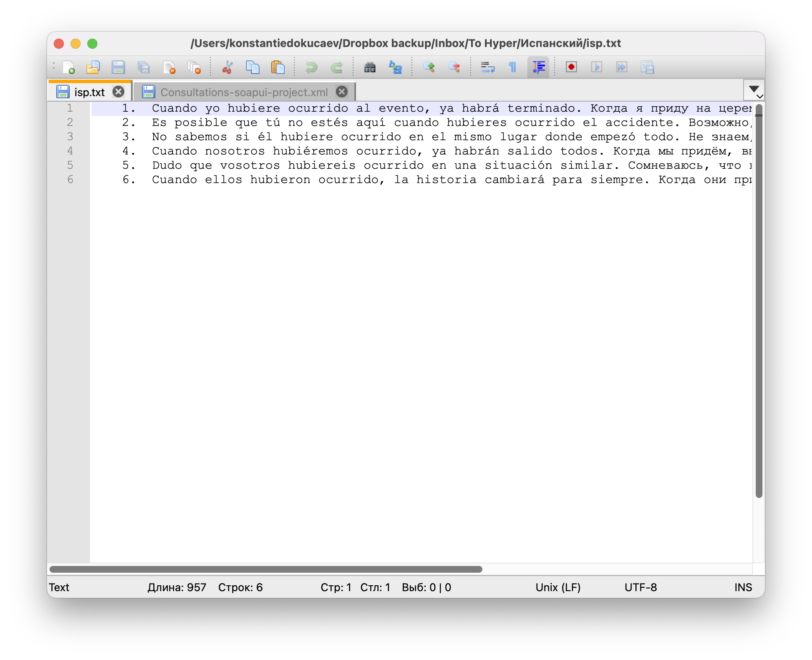Screen dimensions: 812x660
Task: Create a new file via toolbar
Action: click(x=68, y=67)
